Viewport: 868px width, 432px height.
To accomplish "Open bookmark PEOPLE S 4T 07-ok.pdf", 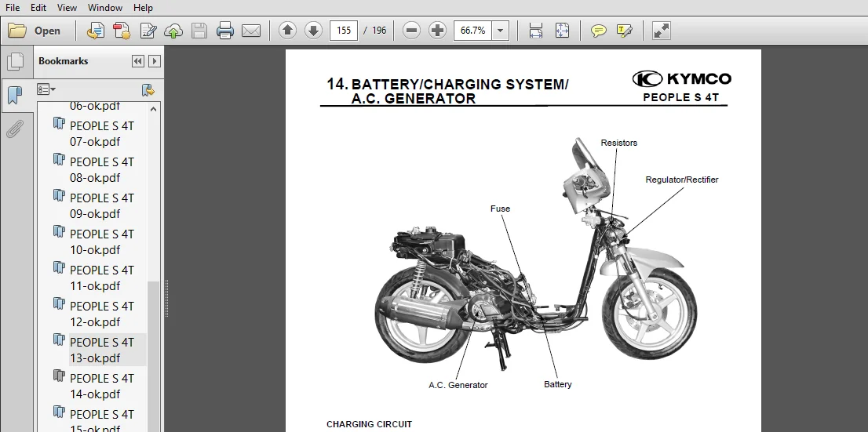I will (x=102, y=134).
